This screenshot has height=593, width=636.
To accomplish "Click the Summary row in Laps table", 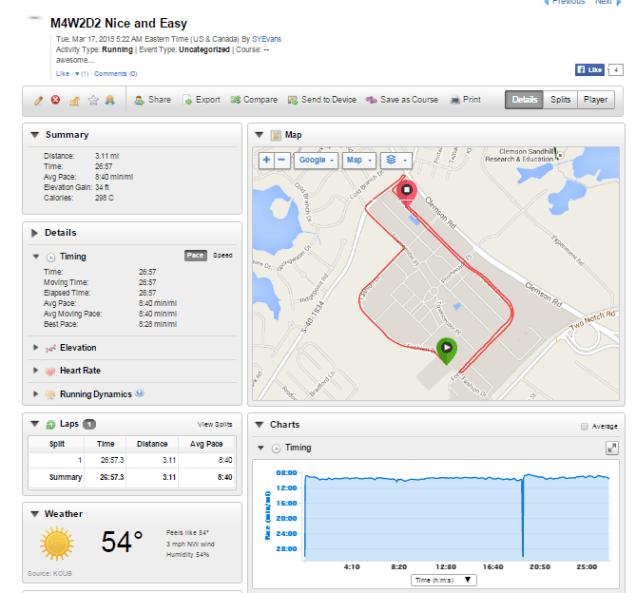I will coord(132,477).
